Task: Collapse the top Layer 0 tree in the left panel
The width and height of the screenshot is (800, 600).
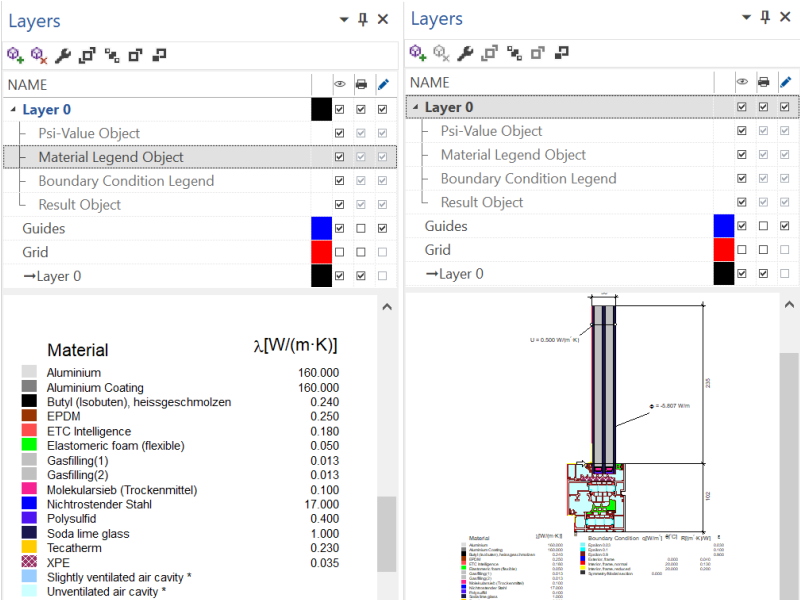Action: coord(13,109)
